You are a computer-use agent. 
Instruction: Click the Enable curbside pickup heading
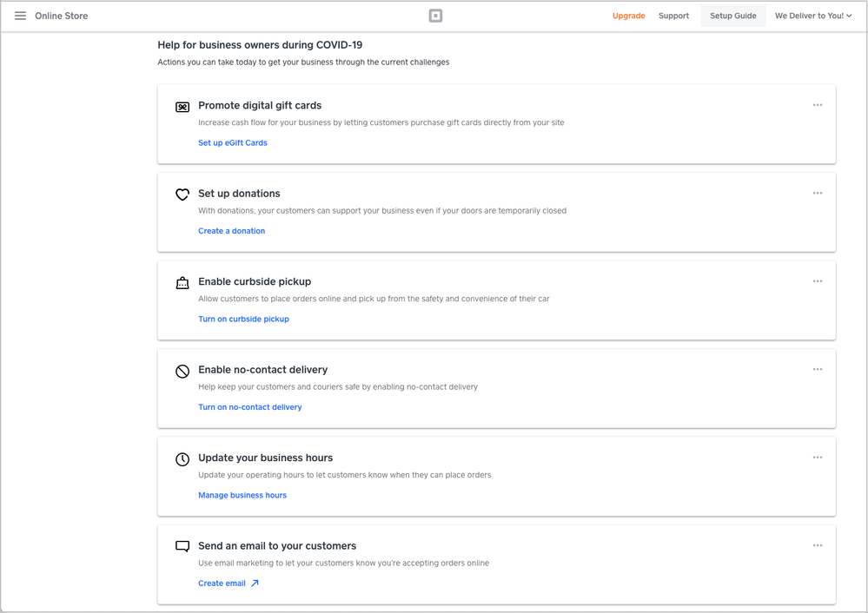click(x=255, y=281)
